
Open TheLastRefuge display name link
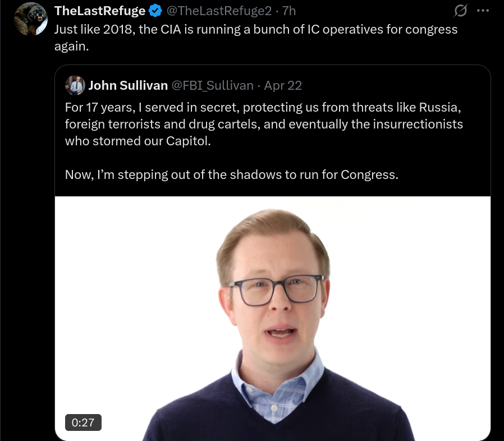coord(100,11)
